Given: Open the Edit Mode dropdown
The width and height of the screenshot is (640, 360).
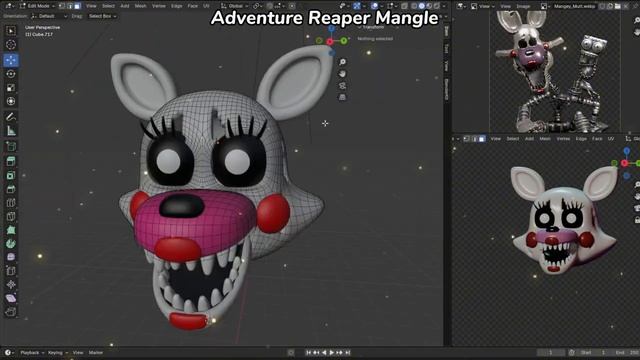Looking at the screenshot, I should coord(37,6).
